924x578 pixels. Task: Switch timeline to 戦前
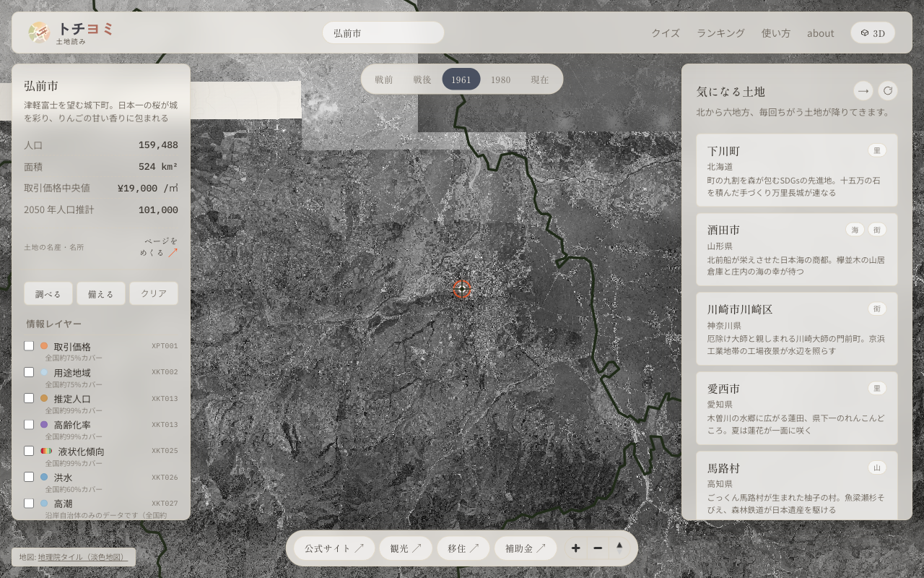[384, 79]
